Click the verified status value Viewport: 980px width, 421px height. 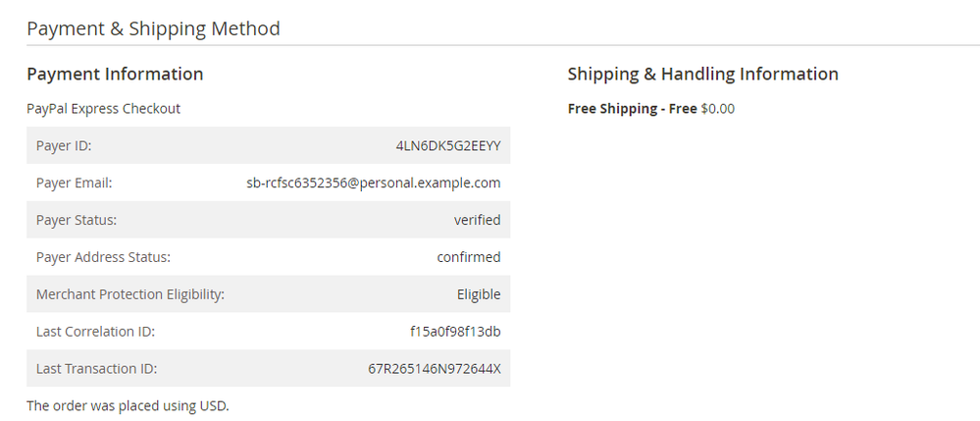(x=477, y=220)
